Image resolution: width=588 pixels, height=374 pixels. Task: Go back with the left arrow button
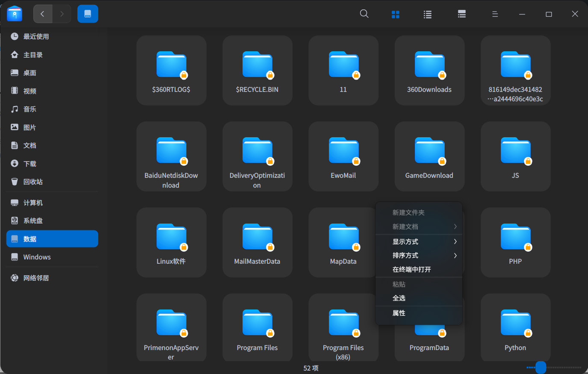click(x=43, y=14)
